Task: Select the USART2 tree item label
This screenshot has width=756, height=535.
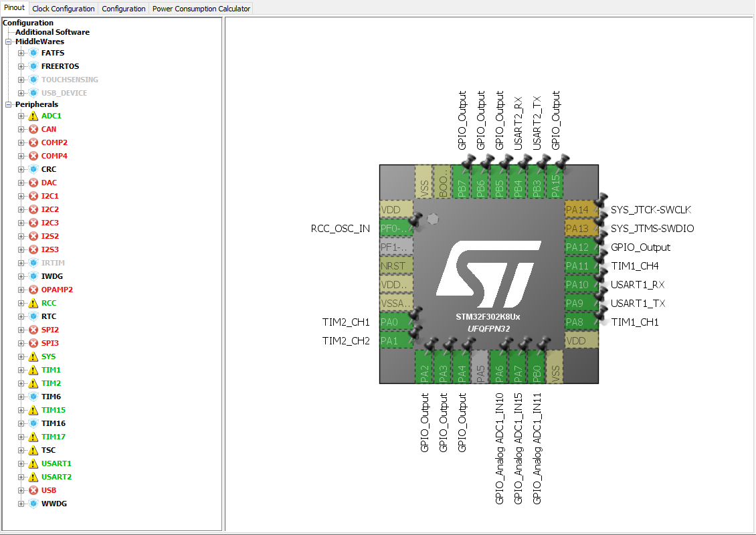Action: coord(56,477)
